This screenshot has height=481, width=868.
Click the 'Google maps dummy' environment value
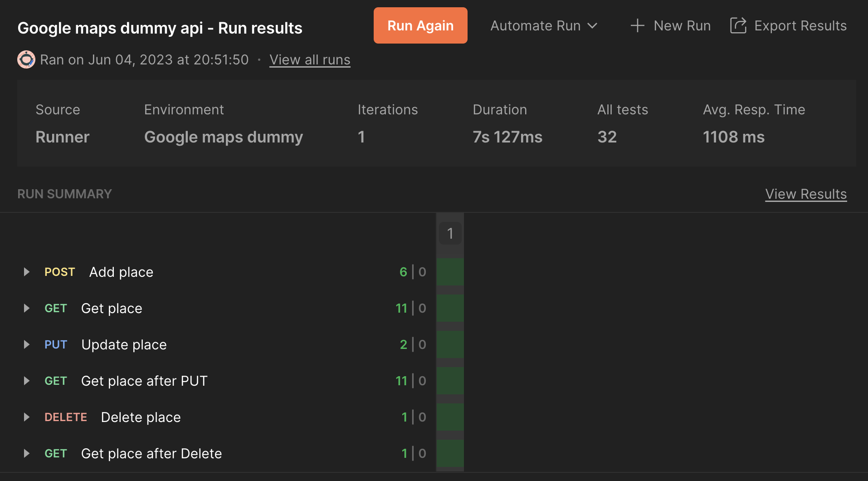pos(224,137)
